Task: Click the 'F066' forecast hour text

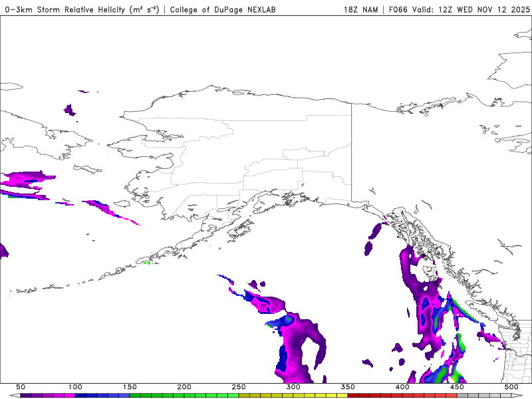Action: click(398, 9)
